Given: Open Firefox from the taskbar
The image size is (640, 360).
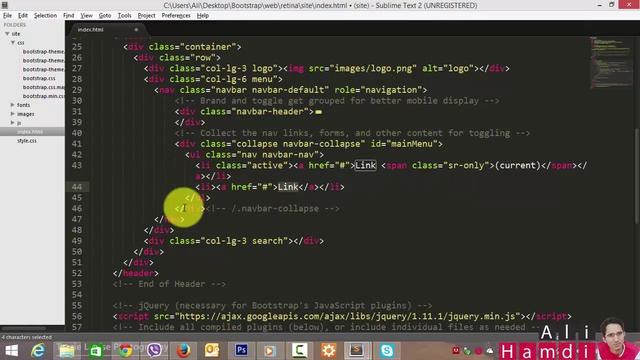Looking at the screenshot, I should (x=183, y=351).
